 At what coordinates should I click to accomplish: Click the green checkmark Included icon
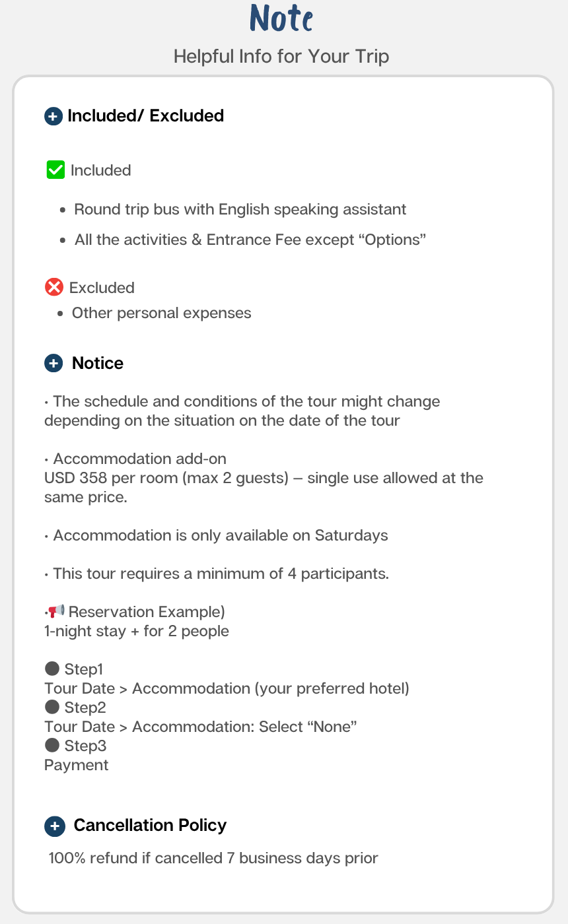(x=55, y=170)
